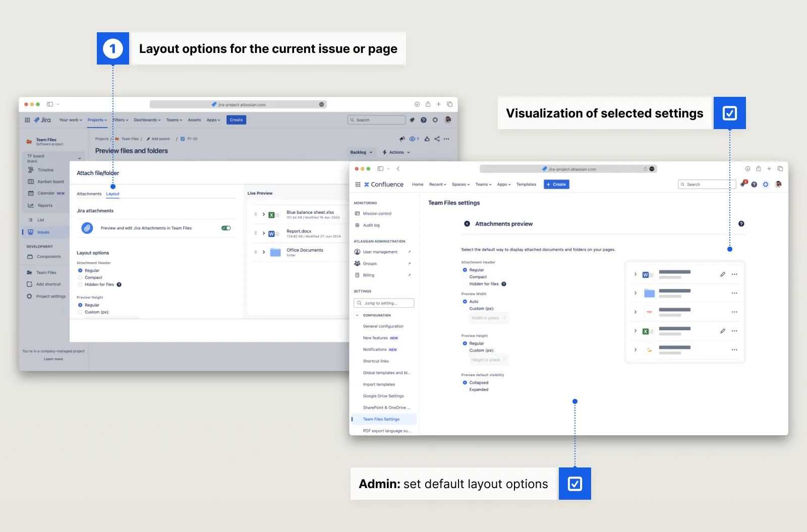Click Confluence browser sidebar toggle icon
This screenshot has width=807, height=532.
(x=381, y=169)
